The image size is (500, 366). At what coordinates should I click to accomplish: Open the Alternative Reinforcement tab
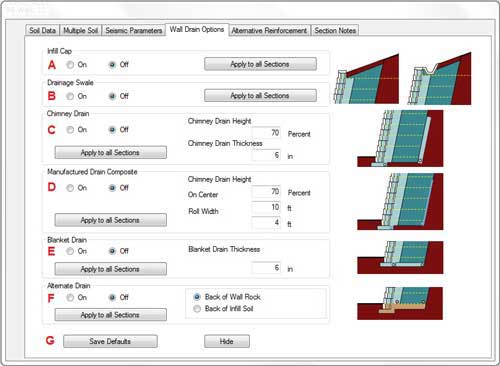[x=269, y=30]
